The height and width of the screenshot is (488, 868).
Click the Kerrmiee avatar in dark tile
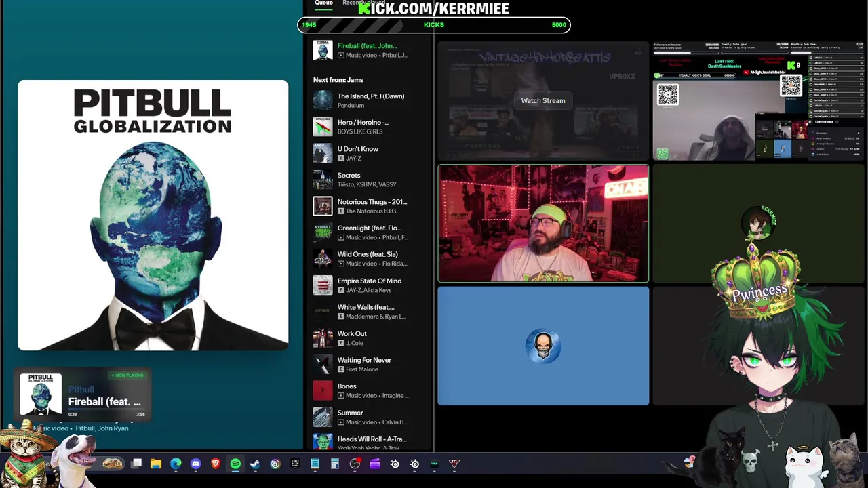(x=758, y=223)
